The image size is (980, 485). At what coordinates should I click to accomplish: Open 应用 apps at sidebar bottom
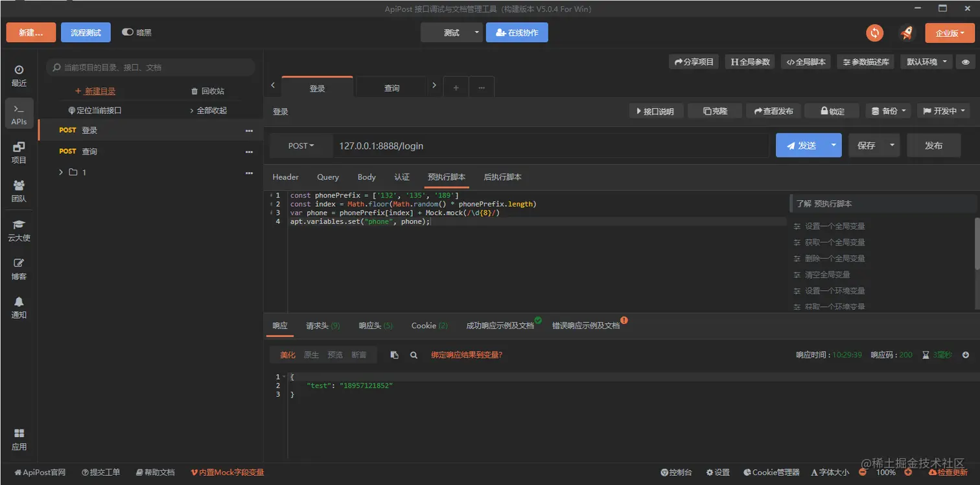[x=19, y=440]
